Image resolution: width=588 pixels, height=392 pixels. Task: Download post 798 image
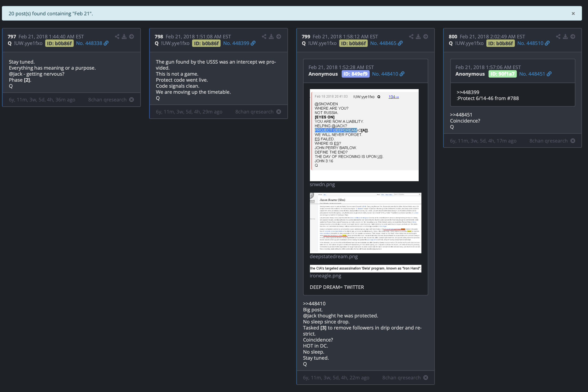tap(271, 36)
